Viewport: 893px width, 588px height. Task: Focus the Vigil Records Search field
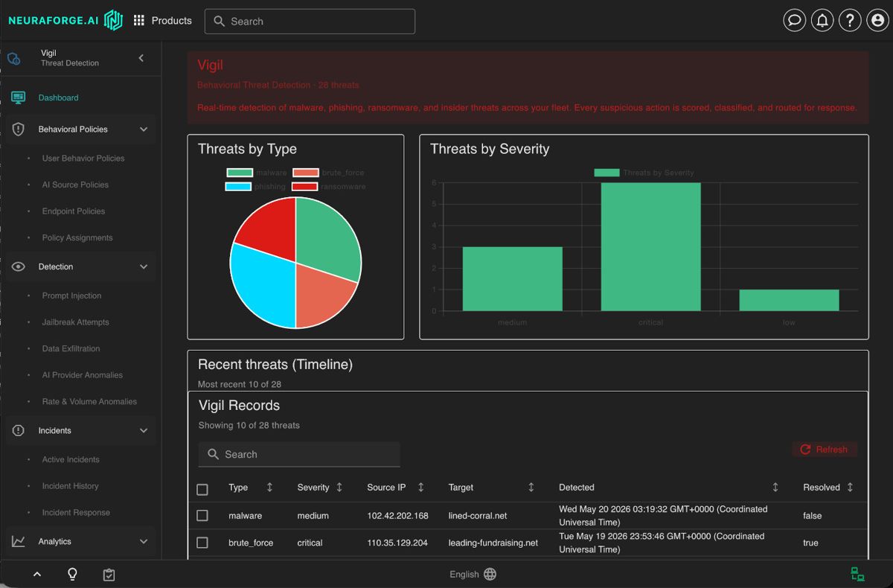click(x=299, y=455)
